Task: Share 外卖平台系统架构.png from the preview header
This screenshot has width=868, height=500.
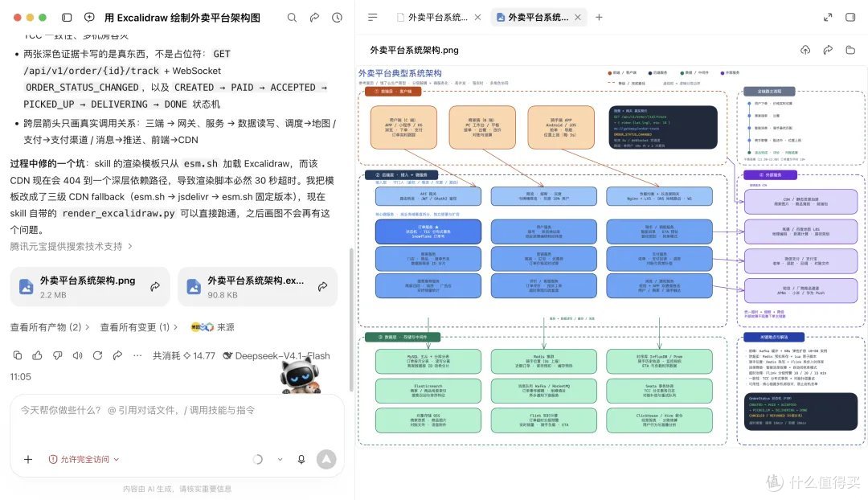Action: (828, 50)
